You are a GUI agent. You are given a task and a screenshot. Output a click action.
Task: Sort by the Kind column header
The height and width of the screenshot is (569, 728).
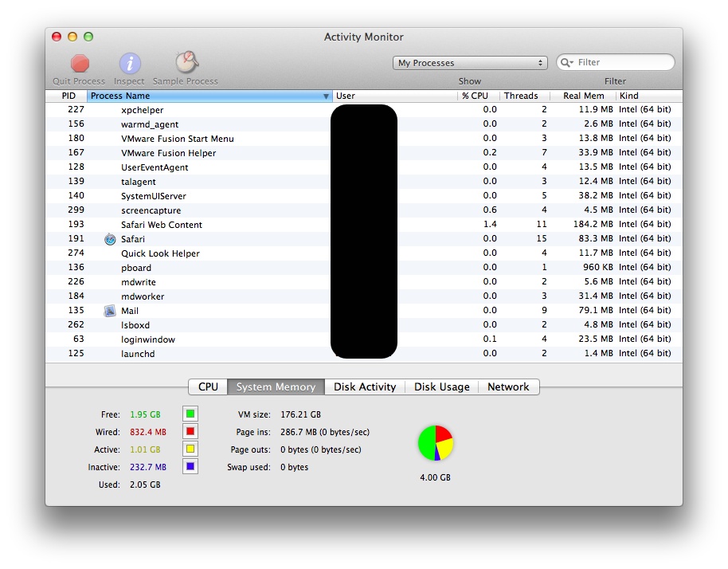click(649, 96)
